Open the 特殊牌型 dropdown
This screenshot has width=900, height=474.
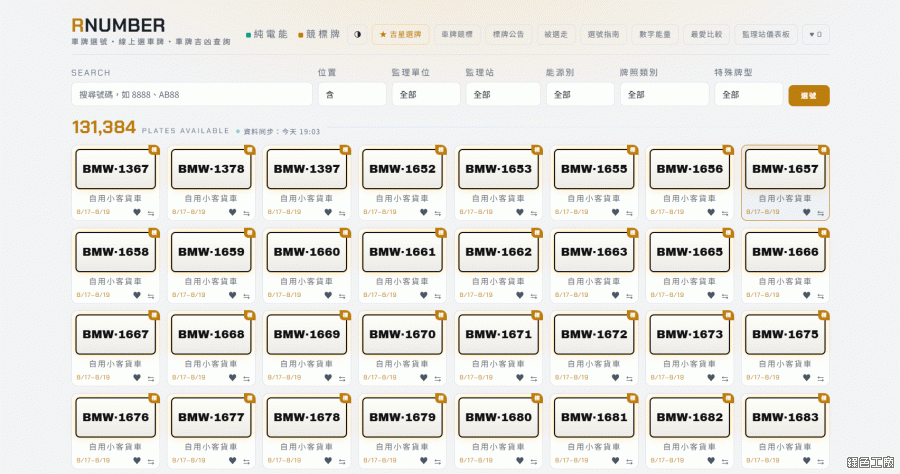(748, 95)
